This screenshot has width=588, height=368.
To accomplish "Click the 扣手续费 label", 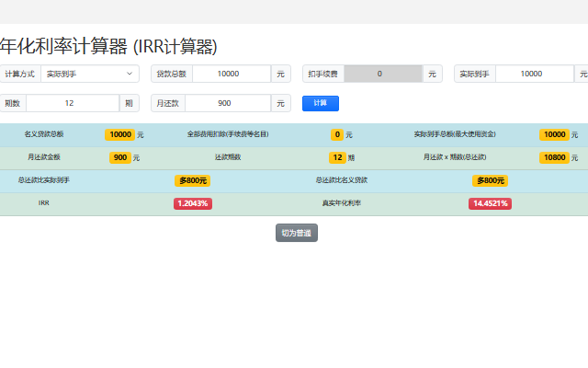I will tap(323, 74).
